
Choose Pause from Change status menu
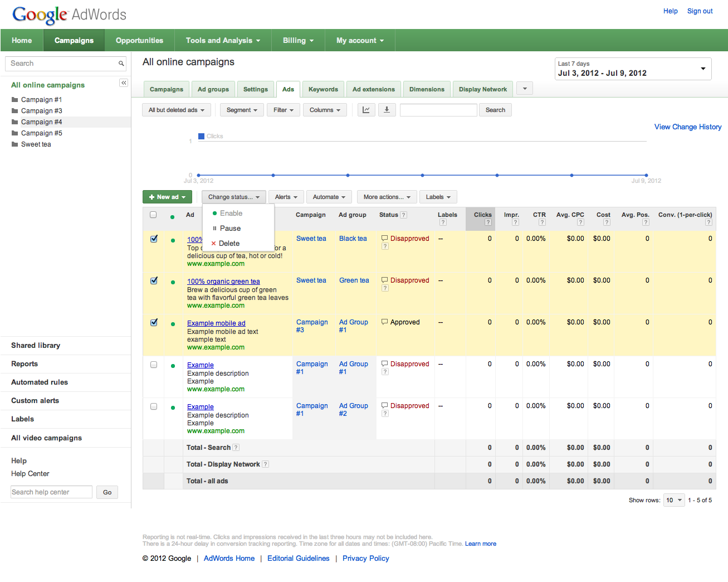[x=238, y=229]
